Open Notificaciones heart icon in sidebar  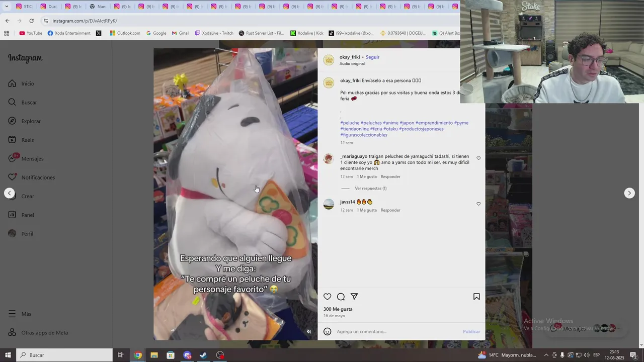click(x=12, y=177)
